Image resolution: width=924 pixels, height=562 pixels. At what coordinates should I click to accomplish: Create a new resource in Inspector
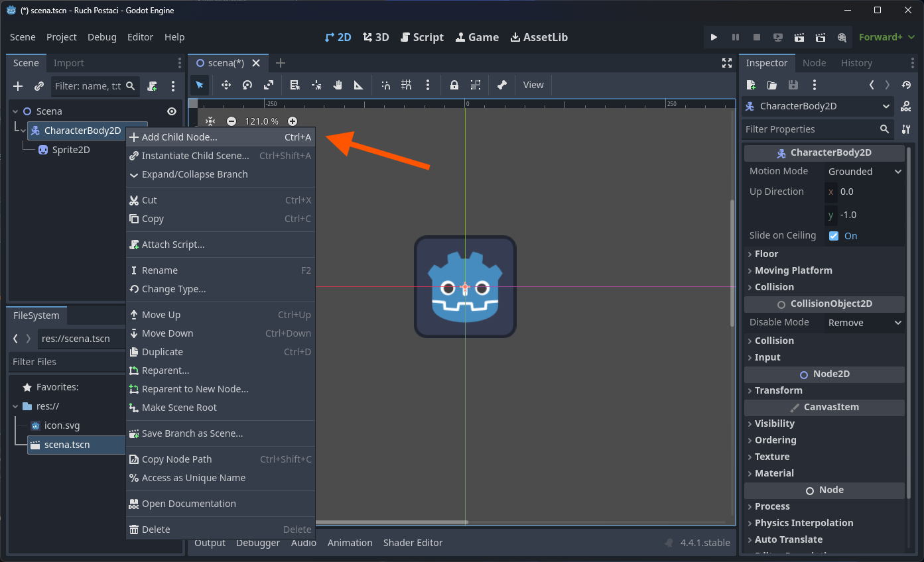click(x=751, y=85)
